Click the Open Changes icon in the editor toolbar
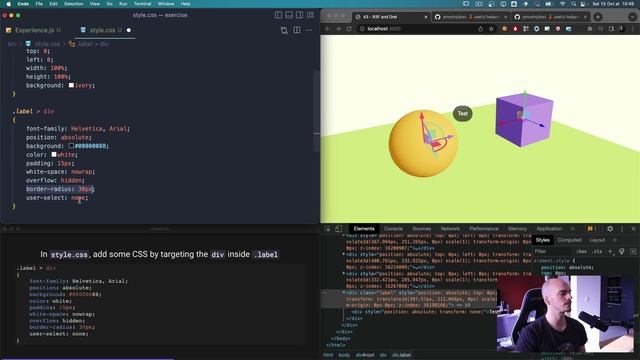Screen dimensions: 640x360 [284, 30]
